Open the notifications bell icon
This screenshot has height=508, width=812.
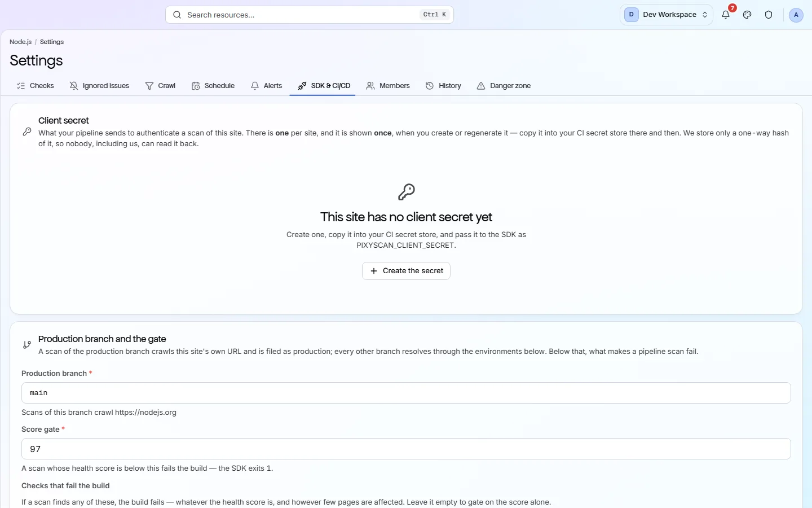click(726, 15)
